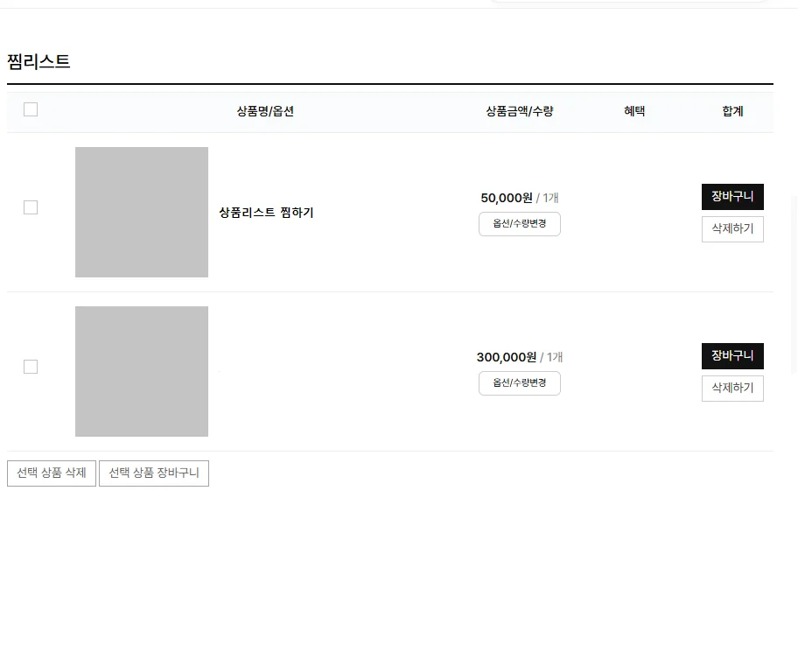Open product thumbnail of the 300,000원 item

pos(142,371)
